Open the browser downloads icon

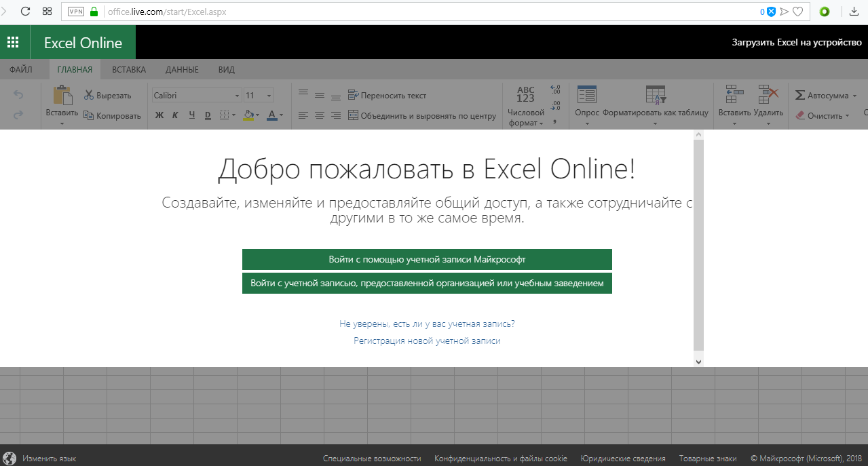click(x=854, y=12)
